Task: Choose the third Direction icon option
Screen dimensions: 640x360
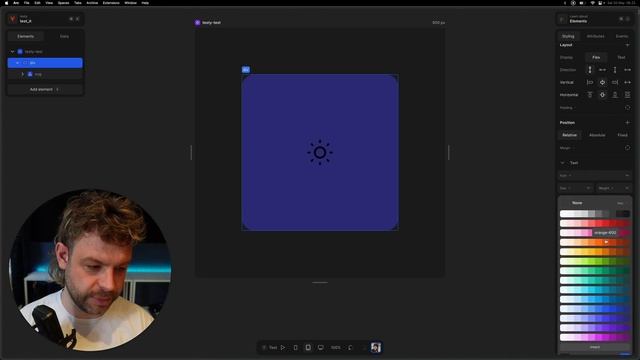Action: 615,70
